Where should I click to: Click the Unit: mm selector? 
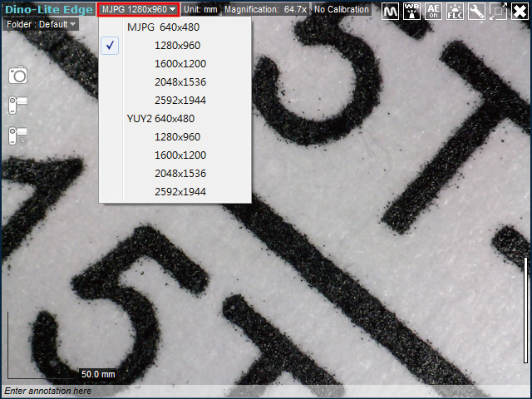click(200, 9)
